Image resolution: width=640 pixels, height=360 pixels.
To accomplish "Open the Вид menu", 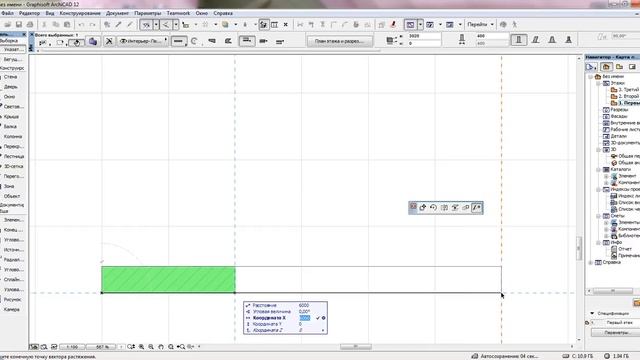I will (50, 13).
